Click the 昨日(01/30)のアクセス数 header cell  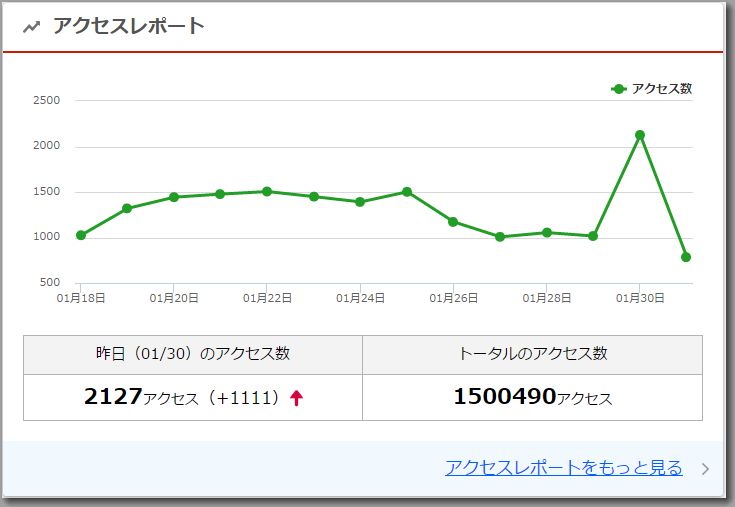[x=192, y=354]
